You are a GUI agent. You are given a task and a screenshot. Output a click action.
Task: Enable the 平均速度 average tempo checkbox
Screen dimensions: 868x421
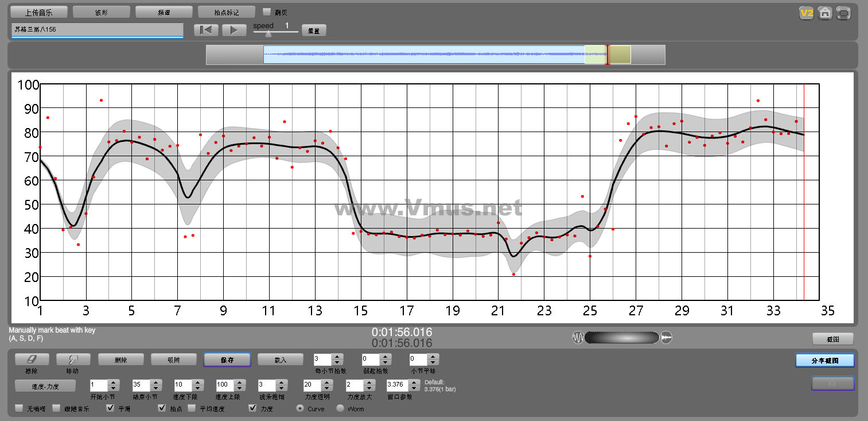(190, 408)
